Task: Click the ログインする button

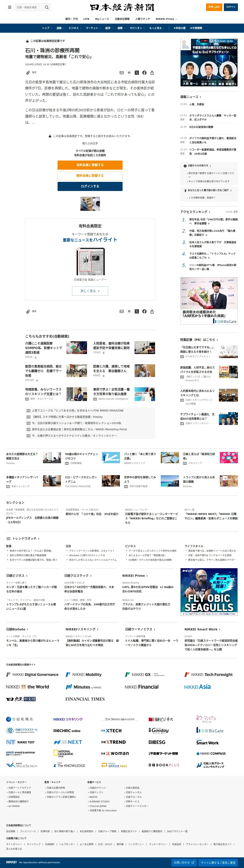Action: (90, 186)
